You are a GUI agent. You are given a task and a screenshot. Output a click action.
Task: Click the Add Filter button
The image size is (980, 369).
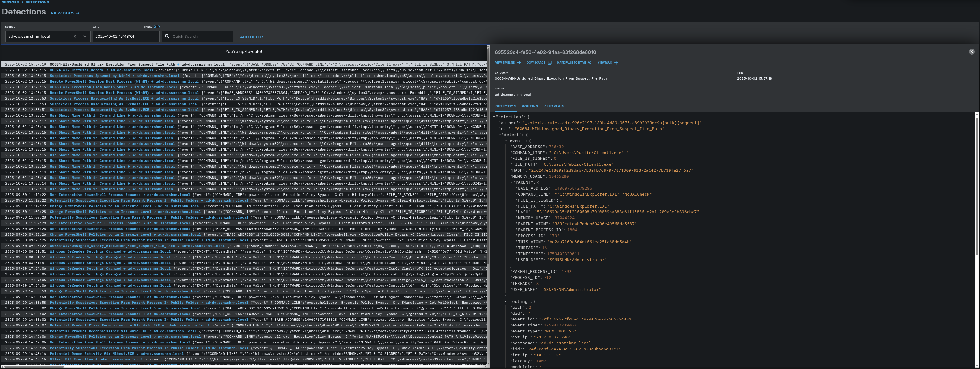[x=251, y=37]
